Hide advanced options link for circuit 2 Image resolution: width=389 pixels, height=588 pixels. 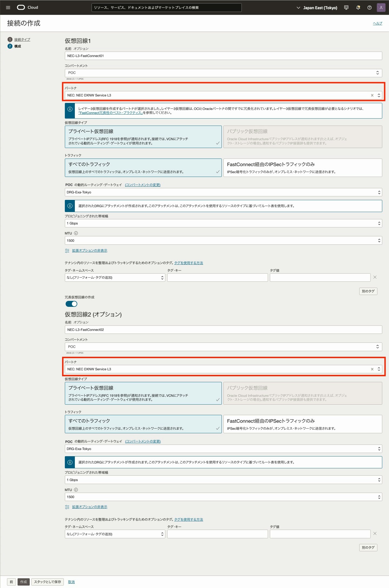(x=90, y=507)
